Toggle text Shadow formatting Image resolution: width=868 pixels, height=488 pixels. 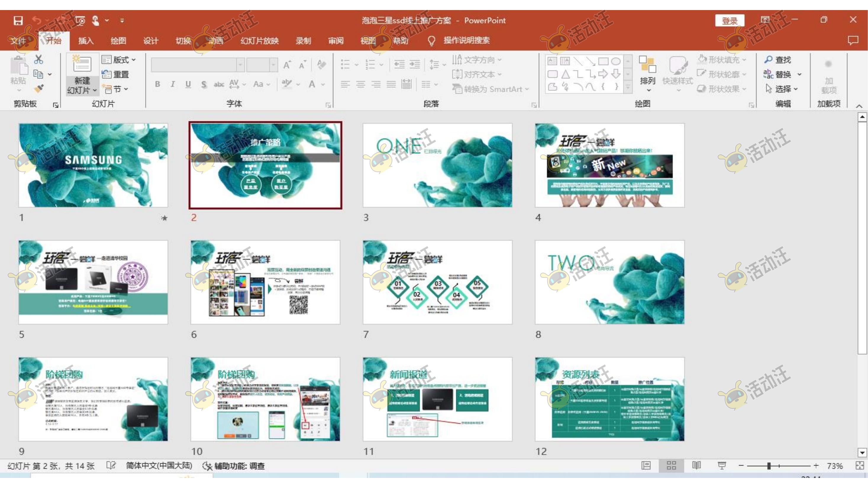tap(204, 84)
